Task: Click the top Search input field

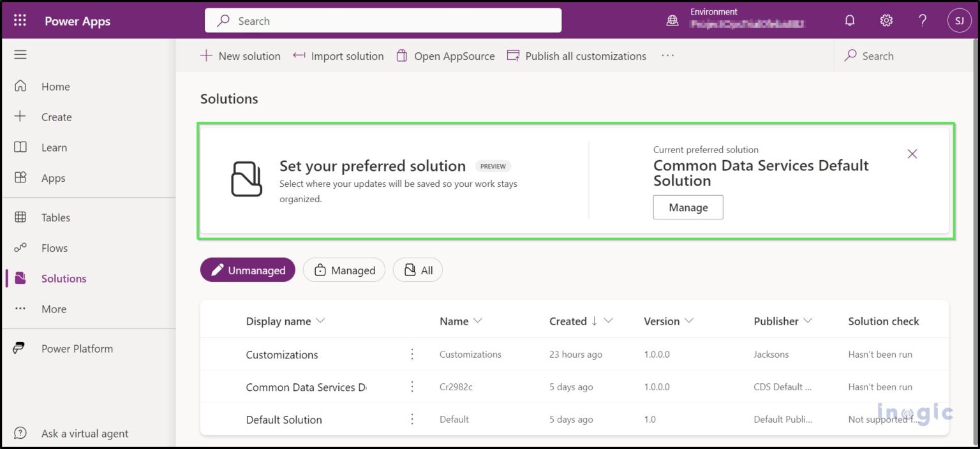Action: (383, 20)
